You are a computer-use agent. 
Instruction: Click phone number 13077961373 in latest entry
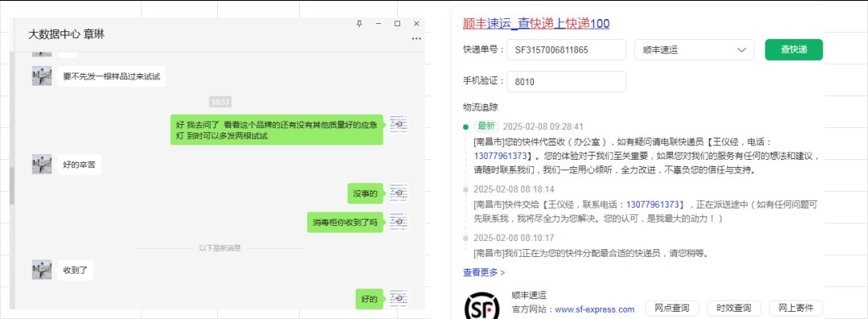click(x=500, y=156)
